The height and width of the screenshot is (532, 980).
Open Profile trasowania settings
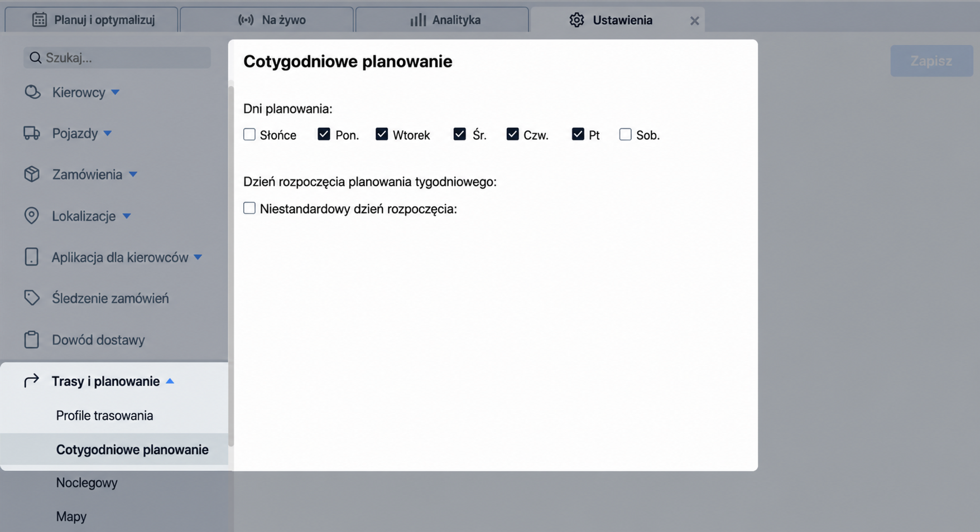[x=104, y=415]
